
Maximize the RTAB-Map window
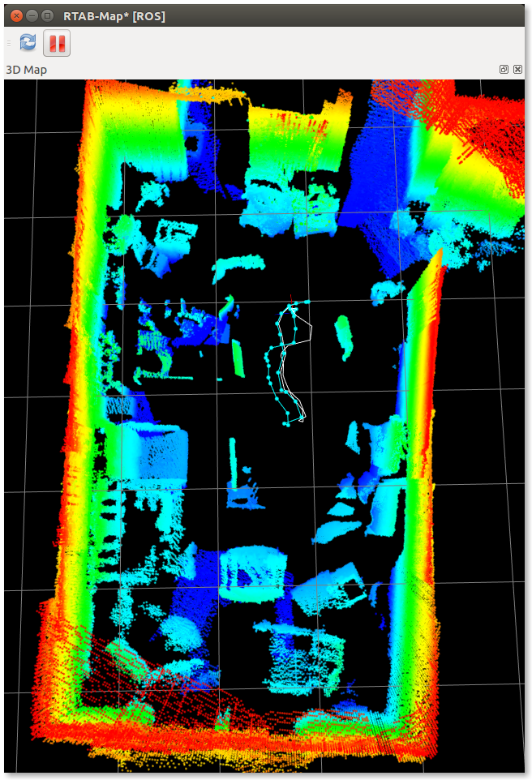pos(48,15)
